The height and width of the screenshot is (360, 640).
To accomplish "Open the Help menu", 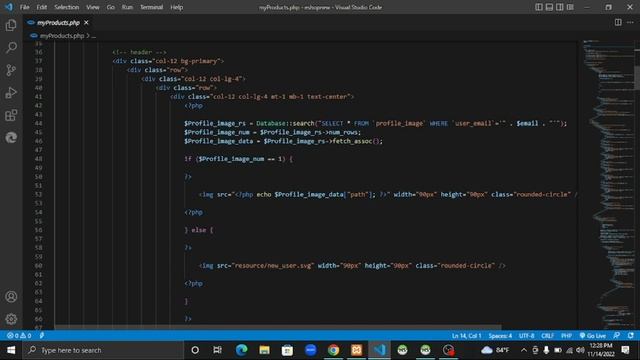I will point(177,7).
